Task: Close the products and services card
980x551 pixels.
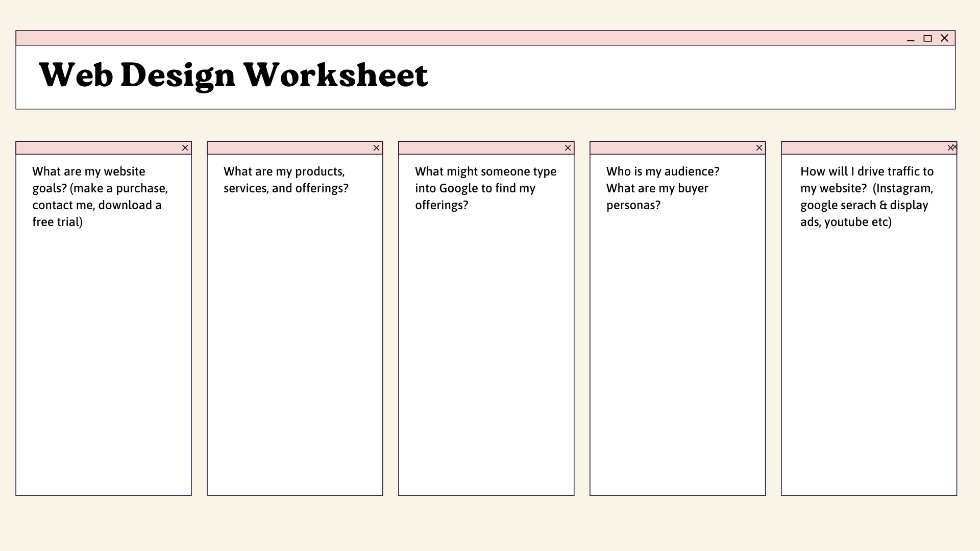Action: [x=376, y=147]
